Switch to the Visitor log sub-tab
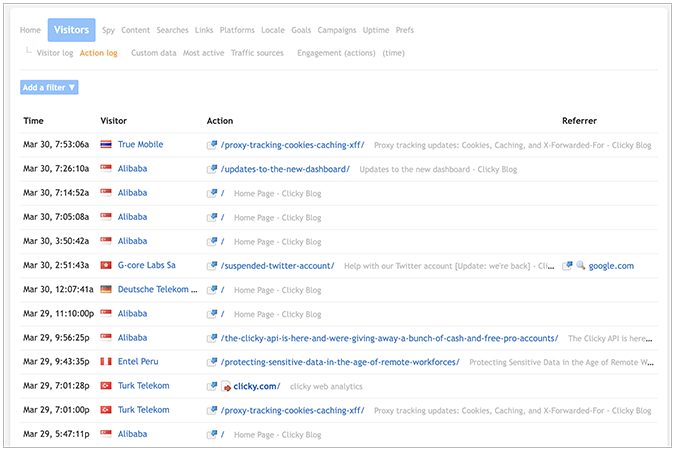The width and height of the screenshot is (675, 451). (x=55, y=53)
